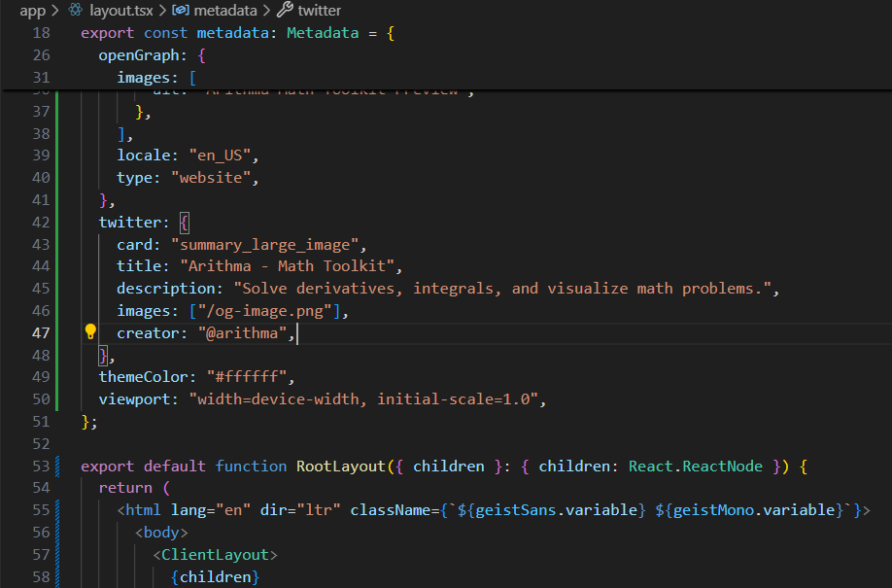This screenshot has height=588, width=892.
Task: Click the RootLayout function name
Action: (x=341, y=467)
